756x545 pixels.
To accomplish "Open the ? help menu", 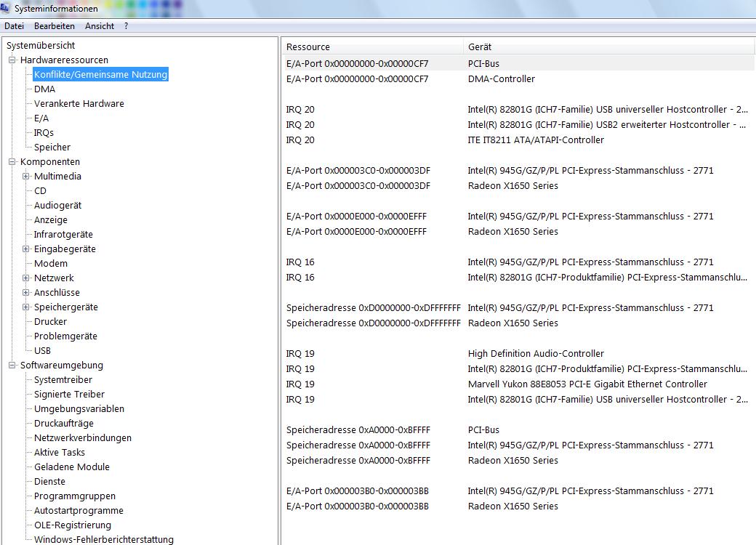I will (126, 26).
